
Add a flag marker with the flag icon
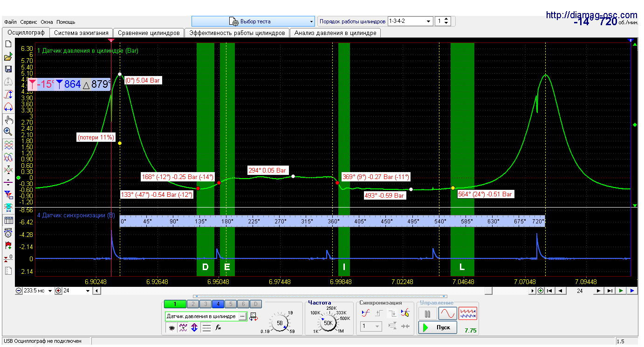8,245
